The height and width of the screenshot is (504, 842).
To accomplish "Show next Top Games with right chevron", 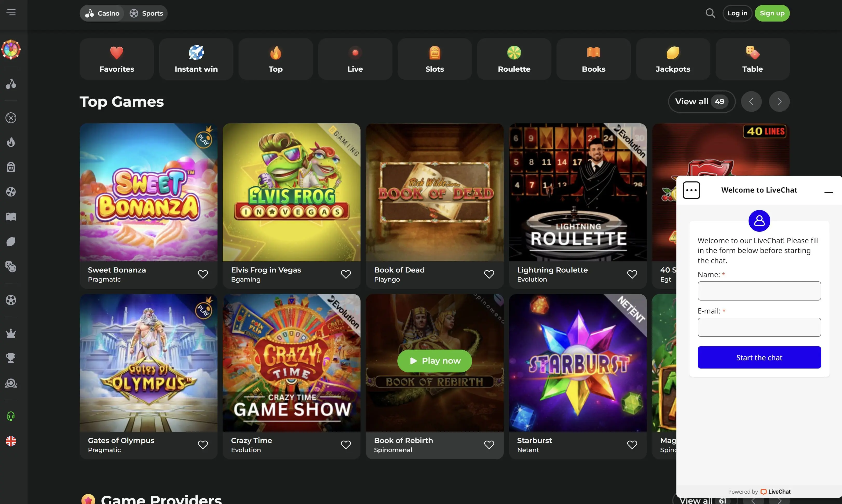I will coord(779,101).
